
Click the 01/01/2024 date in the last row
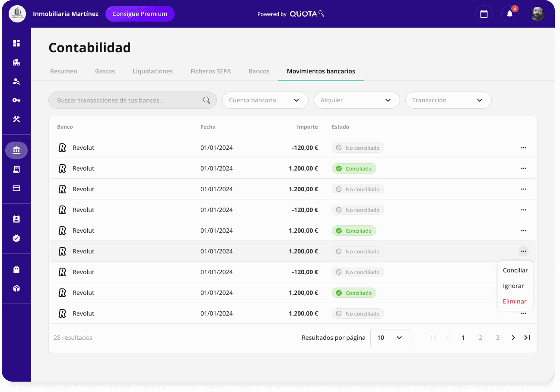[x=216, y=313]
